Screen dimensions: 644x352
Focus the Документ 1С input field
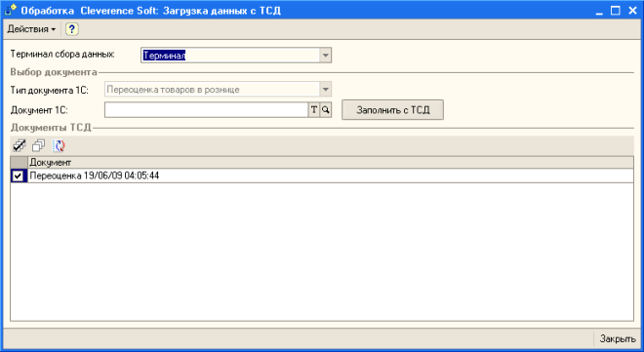[x=206, y=109]
